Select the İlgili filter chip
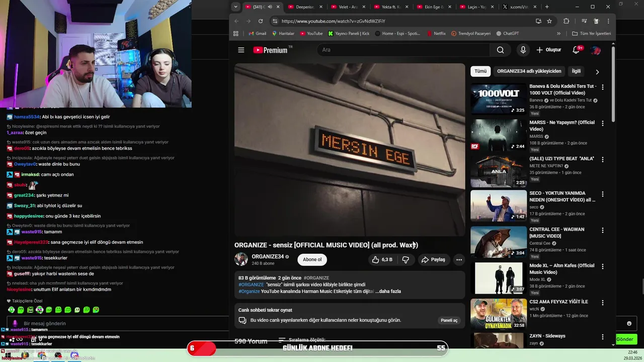 (x=576, y=71)
